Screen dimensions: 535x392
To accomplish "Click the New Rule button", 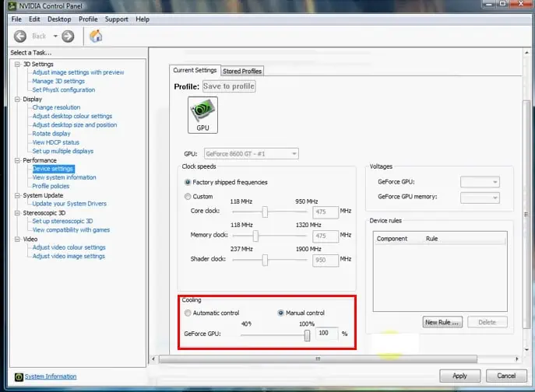I will (442, 322).
